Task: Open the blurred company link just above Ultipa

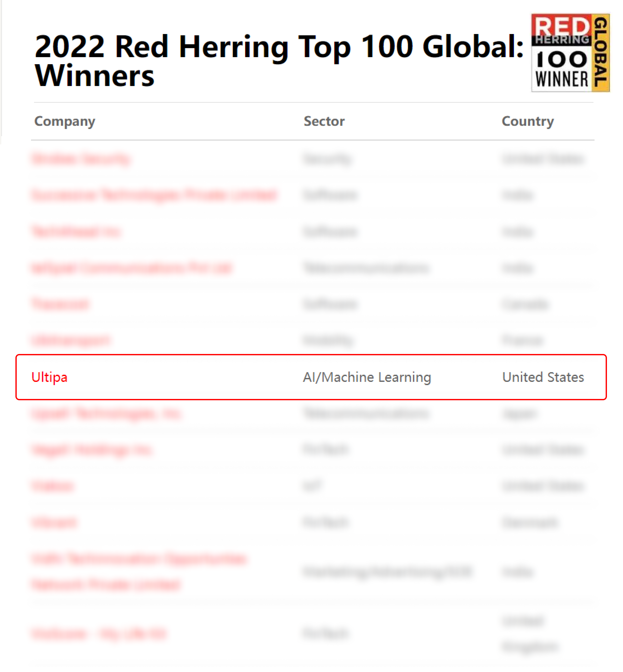Action: click(71, 340)
